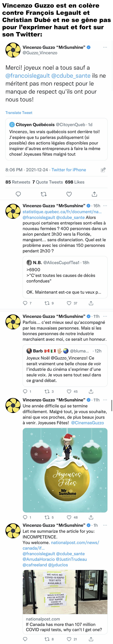Open the @CinemasGuzzo mention link
The width and height of the screenshot is (113, 644).
[x=87, y=423]
